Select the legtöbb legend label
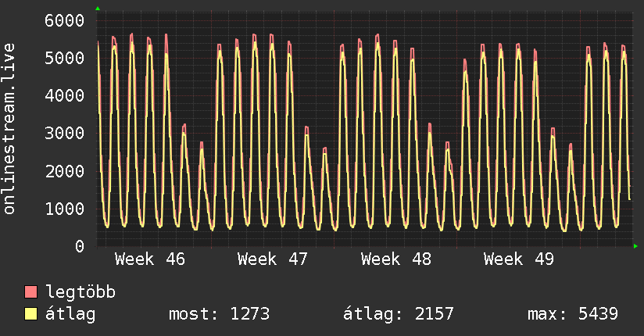This screenshot has width=644, height=336. pos(80,293)
